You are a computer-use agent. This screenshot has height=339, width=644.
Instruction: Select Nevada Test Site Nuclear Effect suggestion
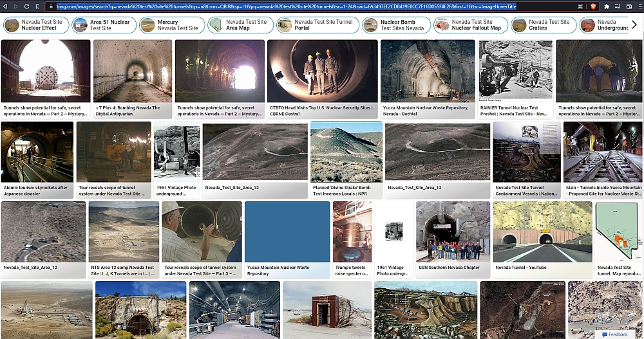click(36, 25)
